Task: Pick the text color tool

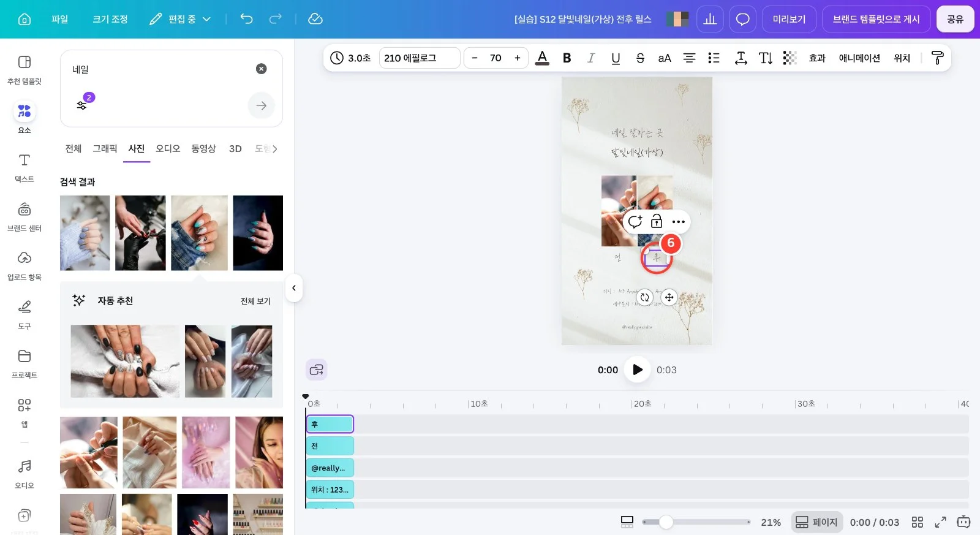Action: coord(542,58)
